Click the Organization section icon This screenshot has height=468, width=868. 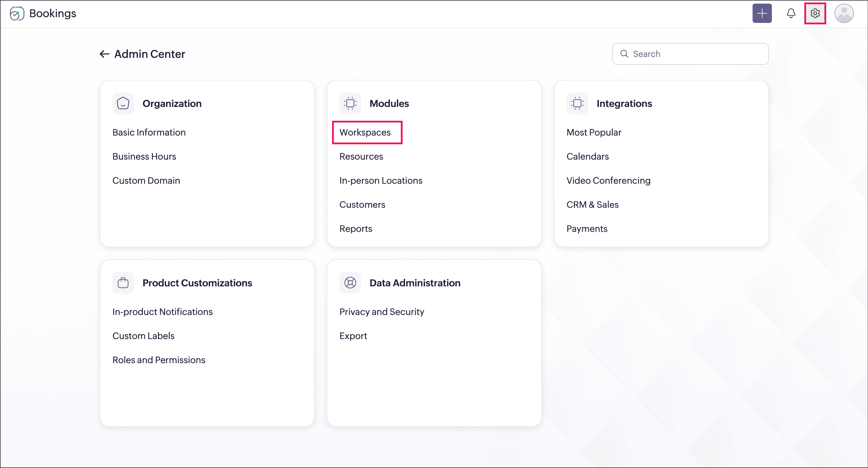[x=123, y=103]
